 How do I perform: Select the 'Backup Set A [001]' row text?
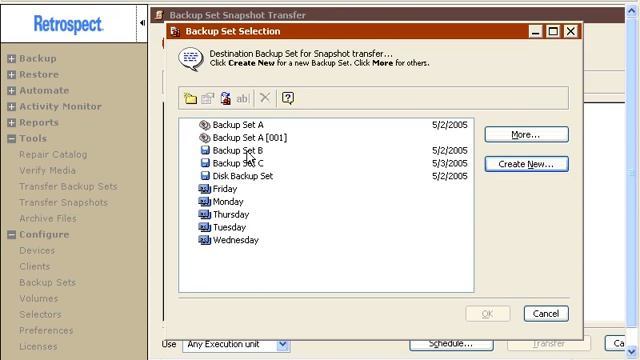250,138
